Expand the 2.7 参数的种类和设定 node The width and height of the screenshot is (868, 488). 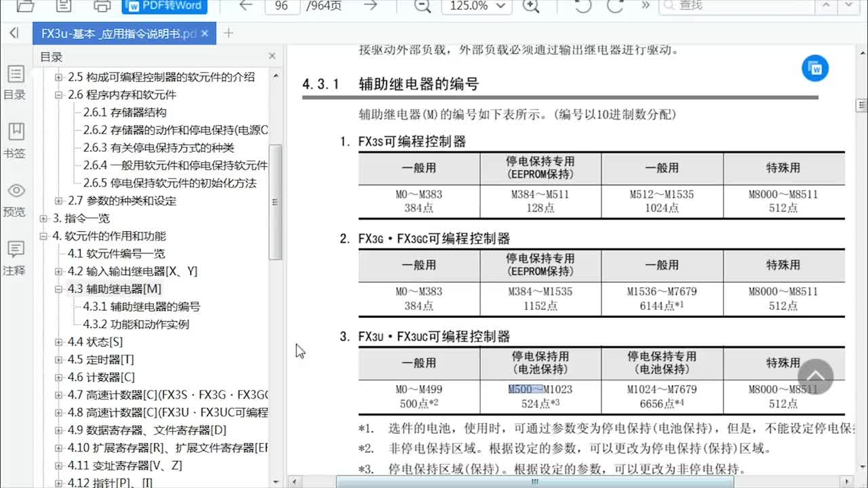tap(58, 201)
